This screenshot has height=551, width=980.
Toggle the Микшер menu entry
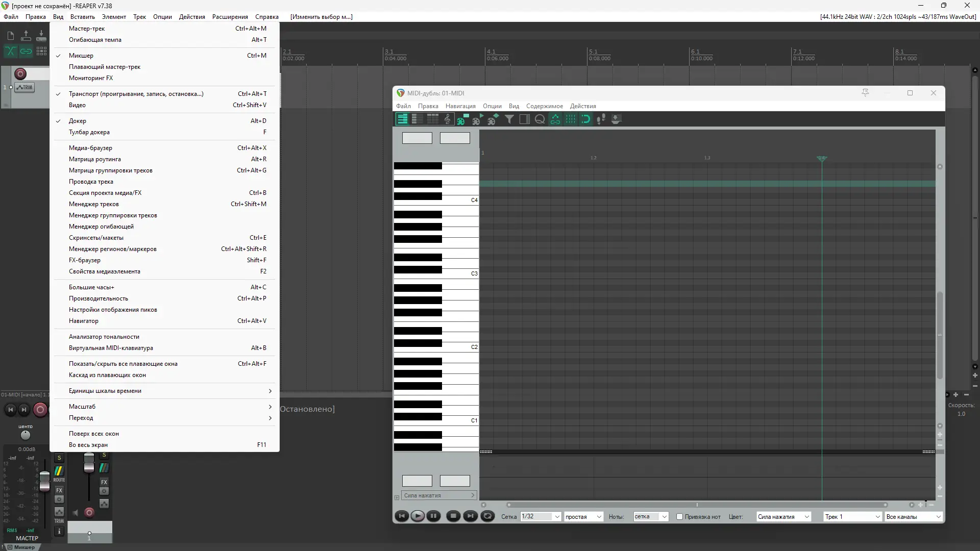coord(81,56)
